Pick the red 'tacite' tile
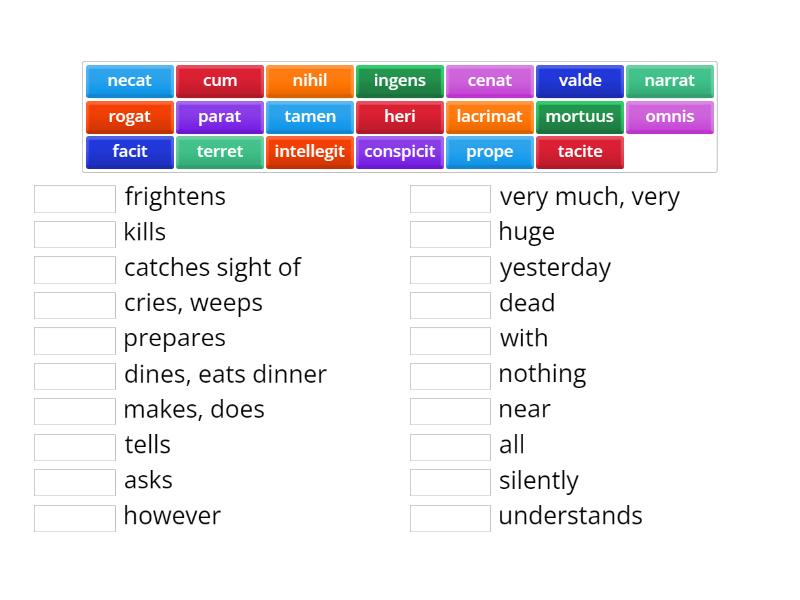800x600 pixels. (579, 152)
